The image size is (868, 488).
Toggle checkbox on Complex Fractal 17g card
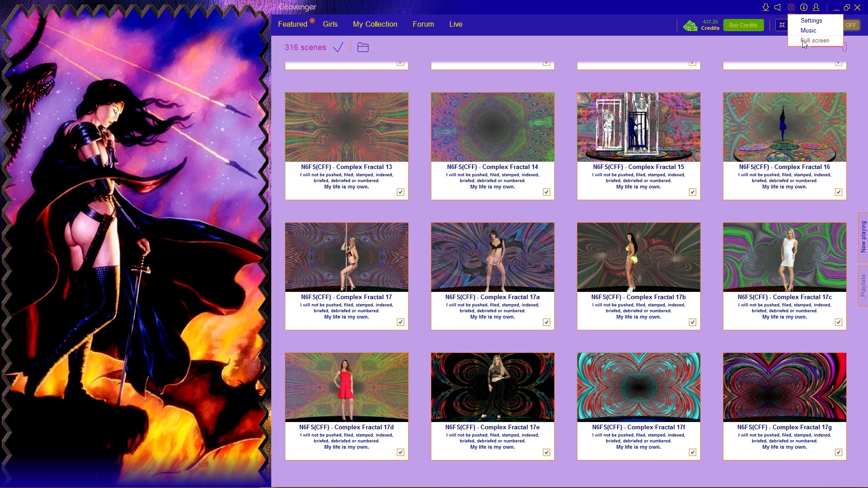point(839,452)
